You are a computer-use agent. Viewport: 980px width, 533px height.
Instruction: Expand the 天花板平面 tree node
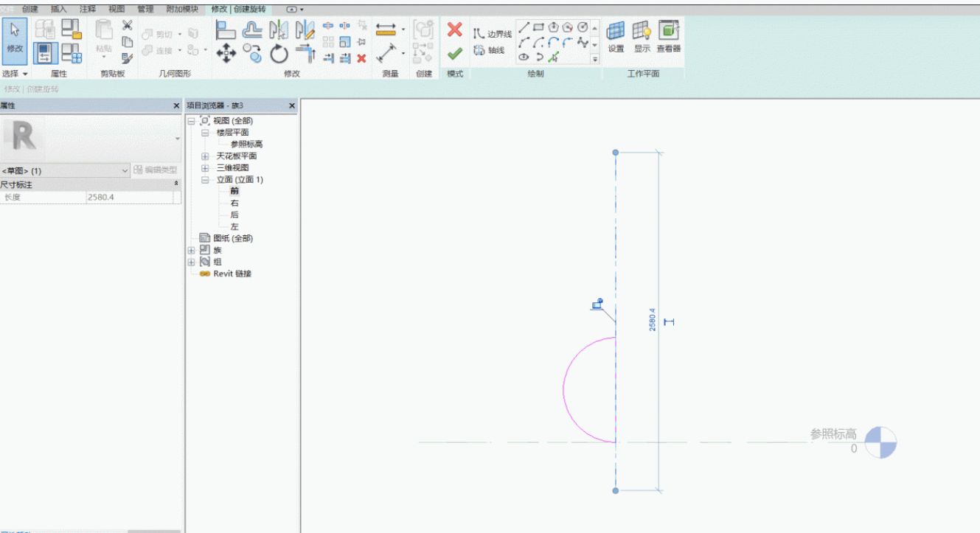click(x=205, y=156)
